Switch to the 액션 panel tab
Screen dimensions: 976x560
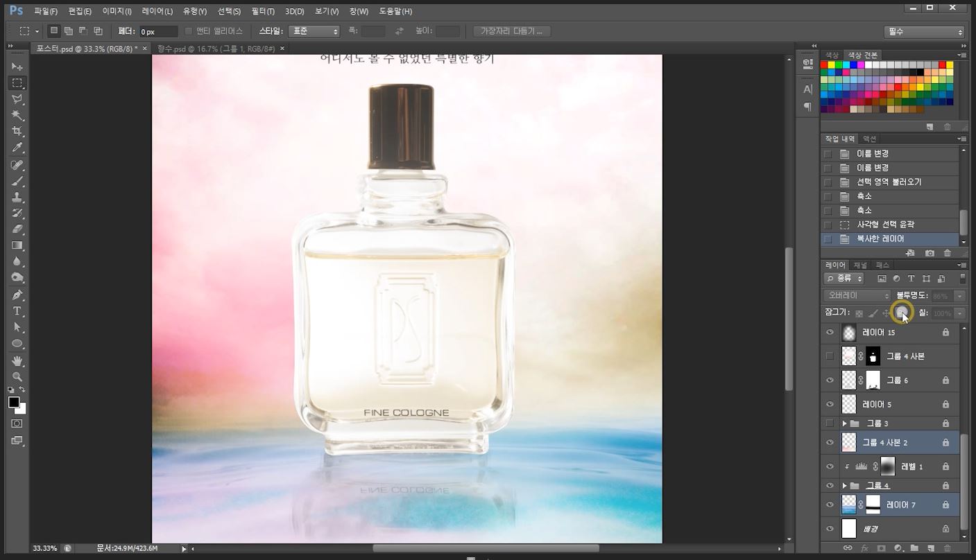[x=869, y=139]
